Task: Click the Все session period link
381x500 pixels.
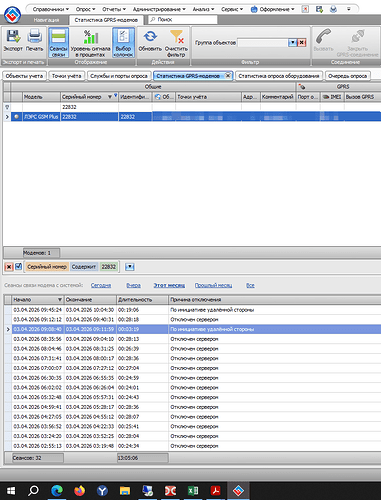Action: point(250,285)
